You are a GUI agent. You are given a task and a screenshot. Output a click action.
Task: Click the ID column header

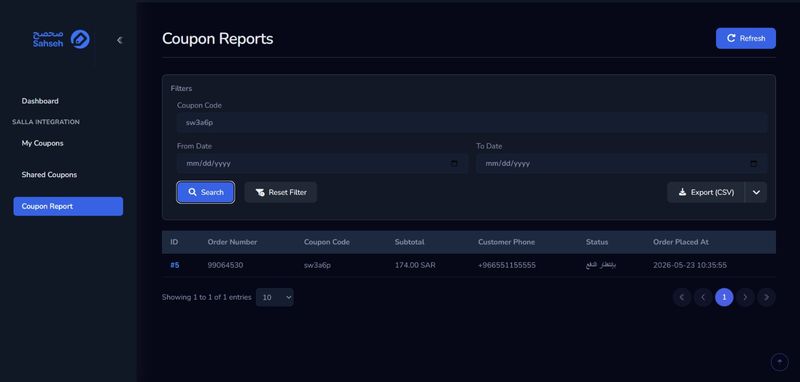pos(174,242)
